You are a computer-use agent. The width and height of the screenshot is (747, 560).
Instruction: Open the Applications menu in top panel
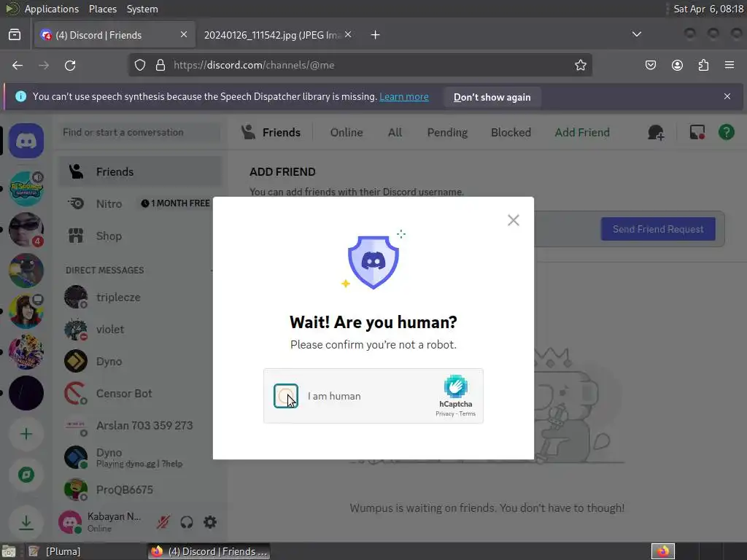[x=52, y=9]
